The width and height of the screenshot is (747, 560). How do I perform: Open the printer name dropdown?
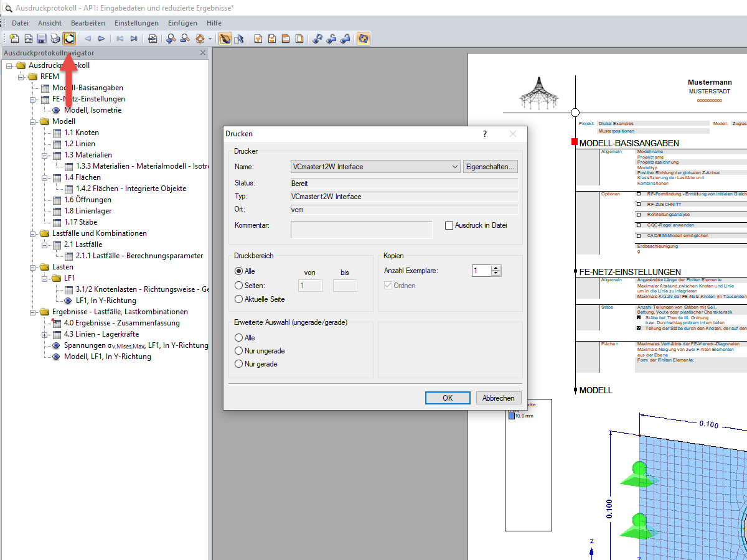click(x=454, y=167)
